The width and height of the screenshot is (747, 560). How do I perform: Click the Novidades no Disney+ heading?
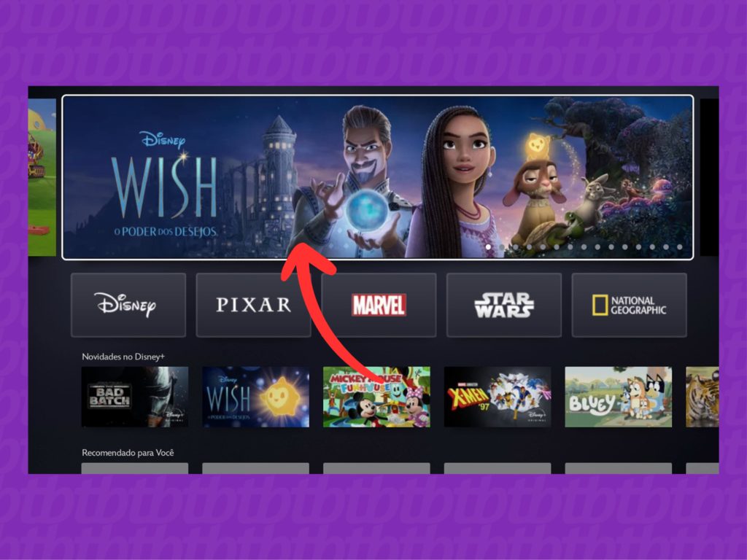(x=123, y=357)
